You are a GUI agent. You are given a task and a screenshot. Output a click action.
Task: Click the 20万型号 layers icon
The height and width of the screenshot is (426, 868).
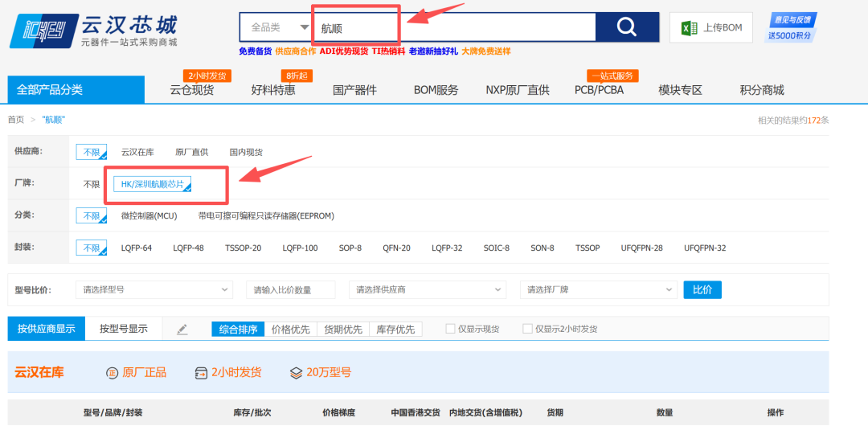(297, 373)
